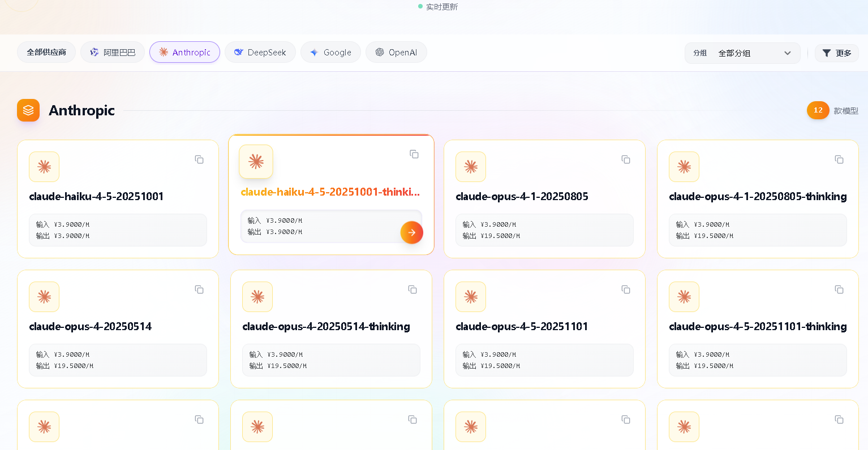Click 输入 ¥3.9000/M on claude-opus-4-20250514-thinking
This screenshot has width=868, height=450.
(x=276, y=354)
